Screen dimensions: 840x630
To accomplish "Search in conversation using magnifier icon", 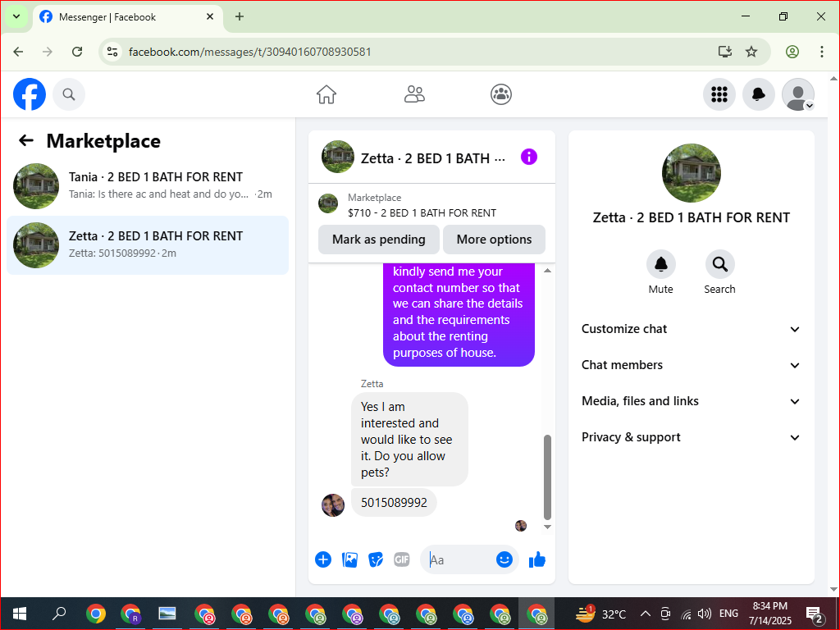I will click(x=719, y=264).
